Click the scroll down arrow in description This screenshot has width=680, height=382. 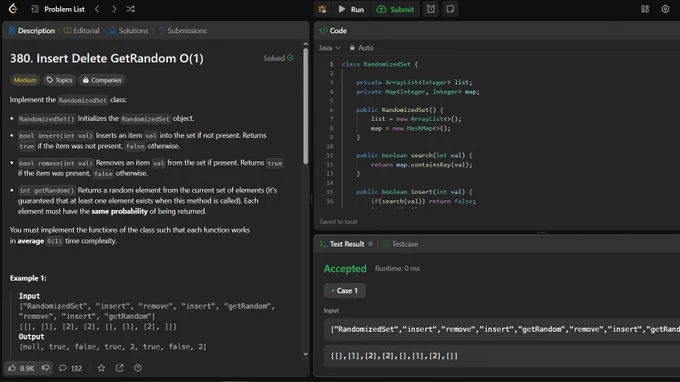click(306, 354)
